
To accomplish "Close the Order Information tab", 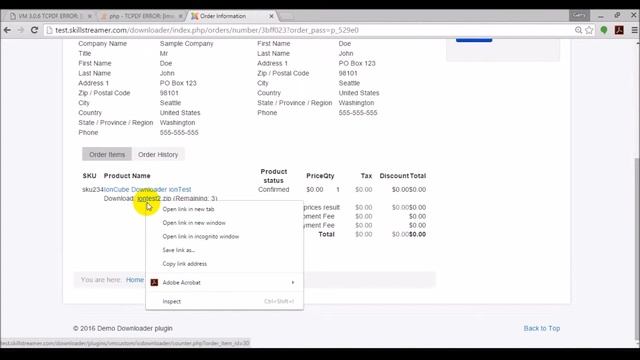I will (x=271, y=16).
